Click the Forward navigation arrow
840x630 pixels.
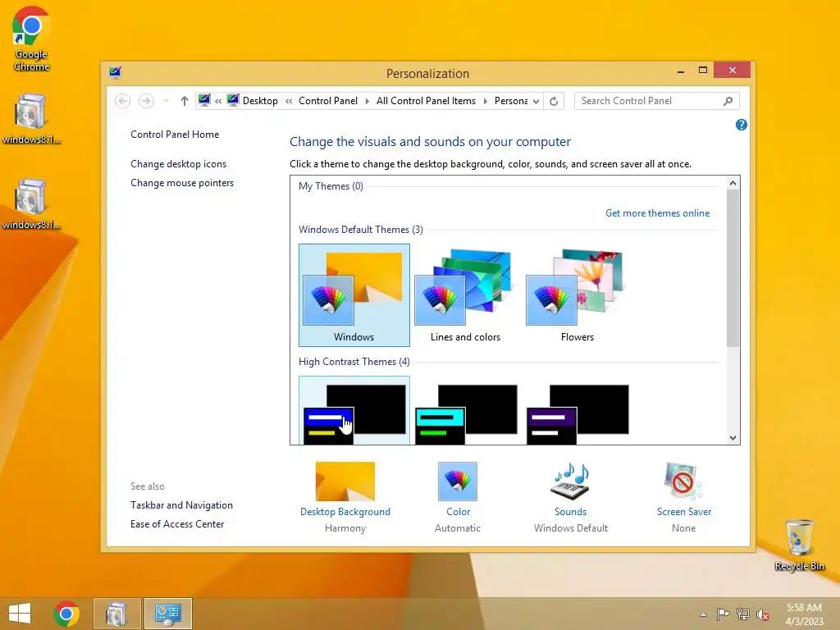(x=146, y=101)
